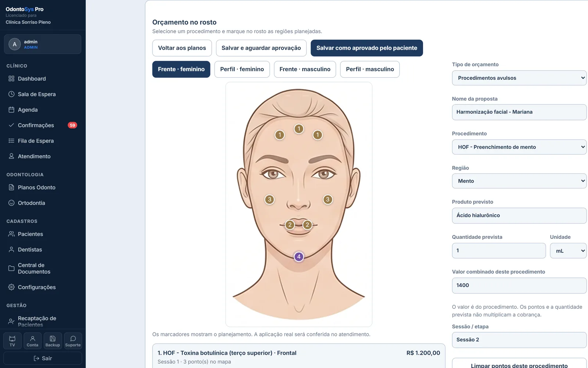The width and height of the screenshot is (588, 368).
Task: Click the Quantidade prevista field
Action: tap(499, 251)
